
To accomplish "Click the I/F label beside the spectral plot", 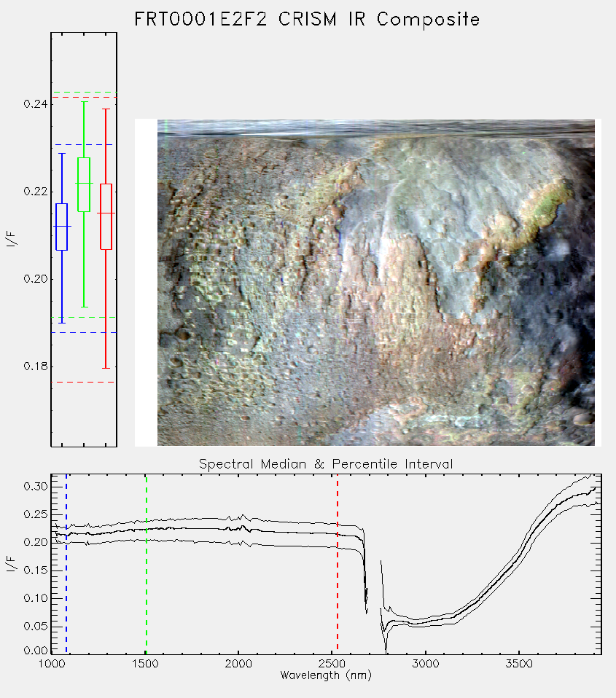I will click(11, 564).
